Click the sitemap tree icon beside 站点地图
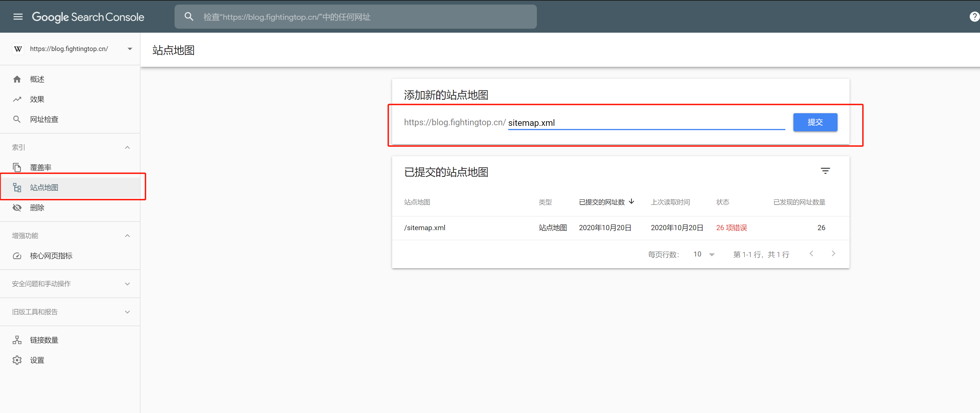Viewport: 980px width, 413px height. tap(17, 187)
